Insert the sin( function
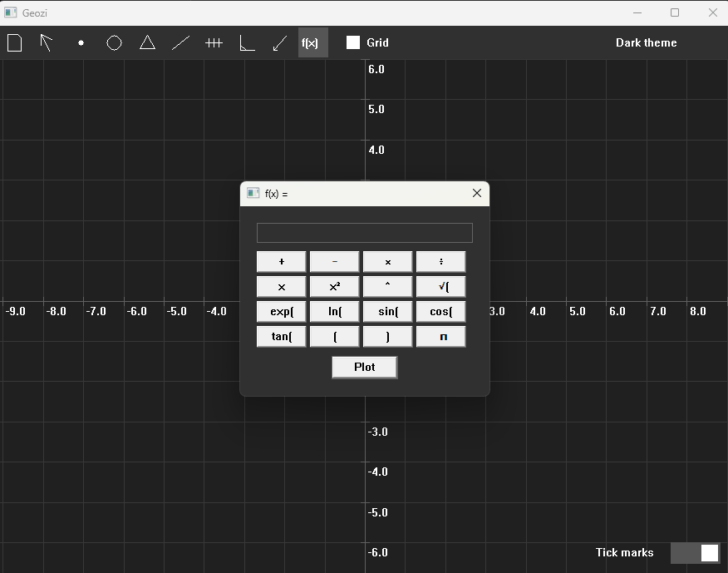728x573 pixels. pos(387,311)
